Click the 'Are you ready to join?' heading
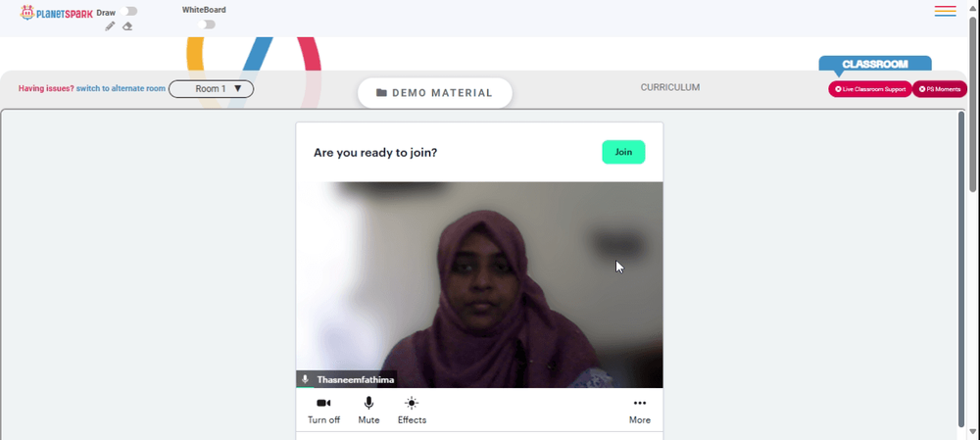 [375, 153]
